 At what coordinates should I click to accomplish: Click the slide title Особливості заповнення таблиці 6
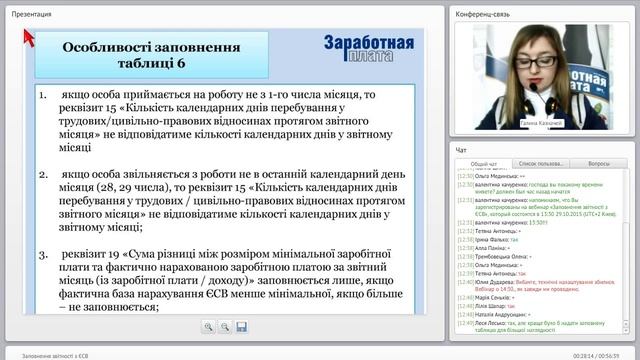coord(151,55)
